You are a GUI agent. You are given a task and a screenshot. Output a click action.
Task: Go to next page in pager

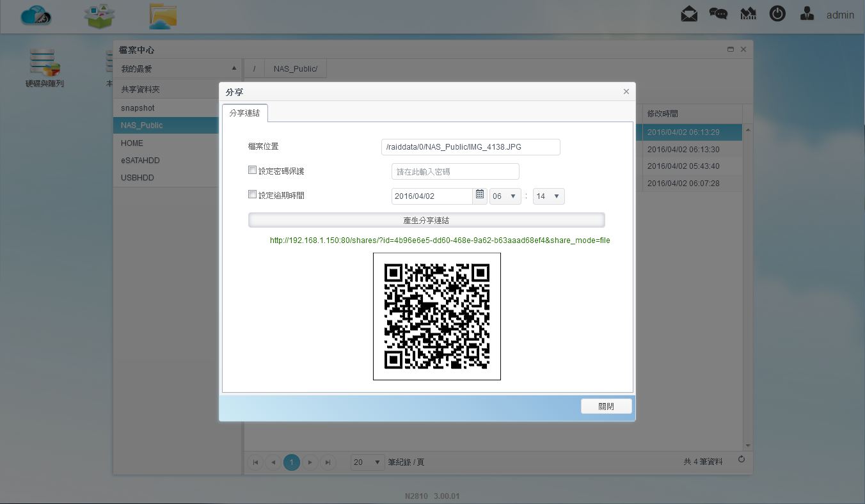tap(310, 462)
